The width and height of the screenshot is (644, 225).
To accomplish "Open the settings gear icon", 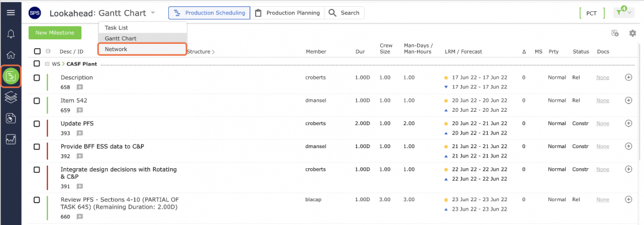I will [633, 33].
